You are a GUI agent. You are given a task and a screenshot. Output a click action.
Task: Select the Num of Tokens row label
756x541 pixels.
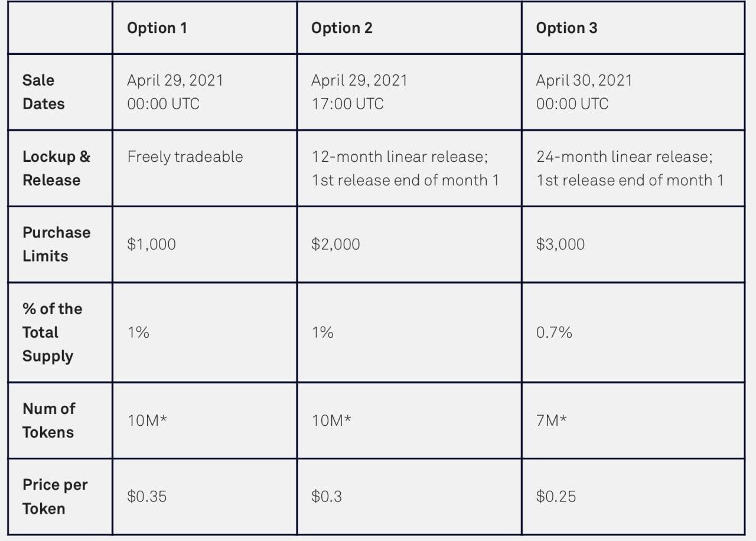(48, 420)
